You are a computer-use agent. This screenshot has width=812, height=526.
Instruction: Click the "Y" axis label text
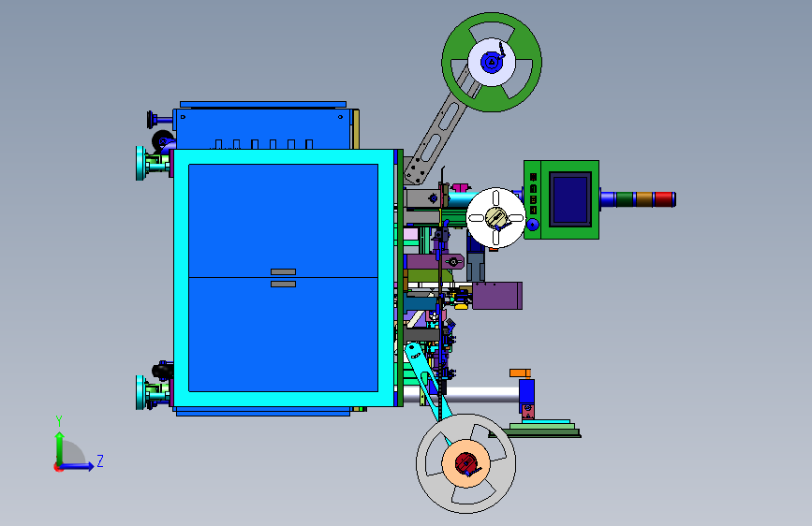tap(59, 421)
